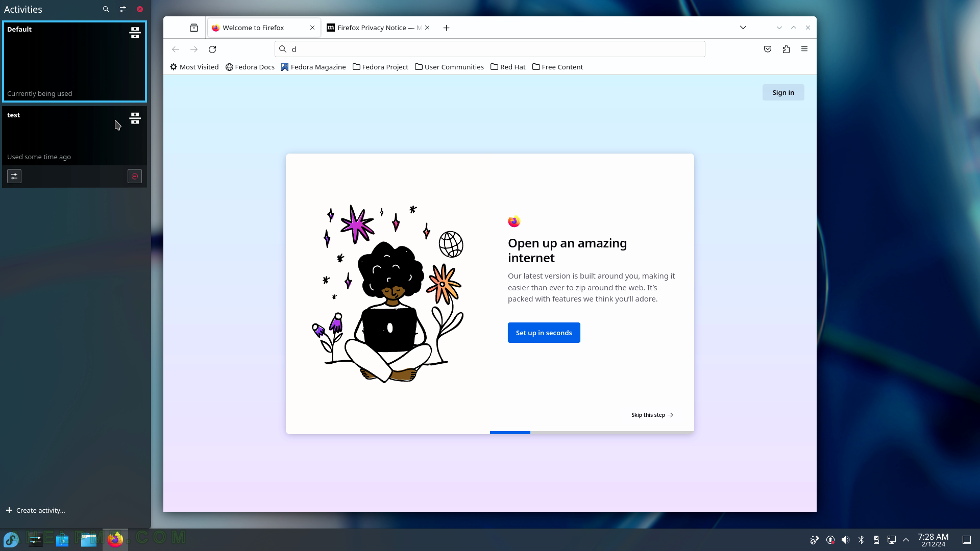Click the Sign in button
This screenshot has height=551, width=980.
[x=783, y=92]
